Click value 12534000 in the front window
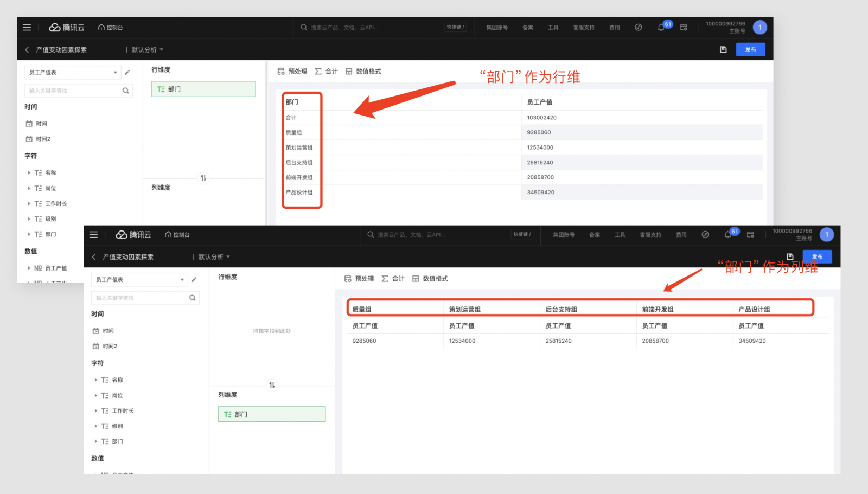868x494 pixels. click(x=462, y=341)
